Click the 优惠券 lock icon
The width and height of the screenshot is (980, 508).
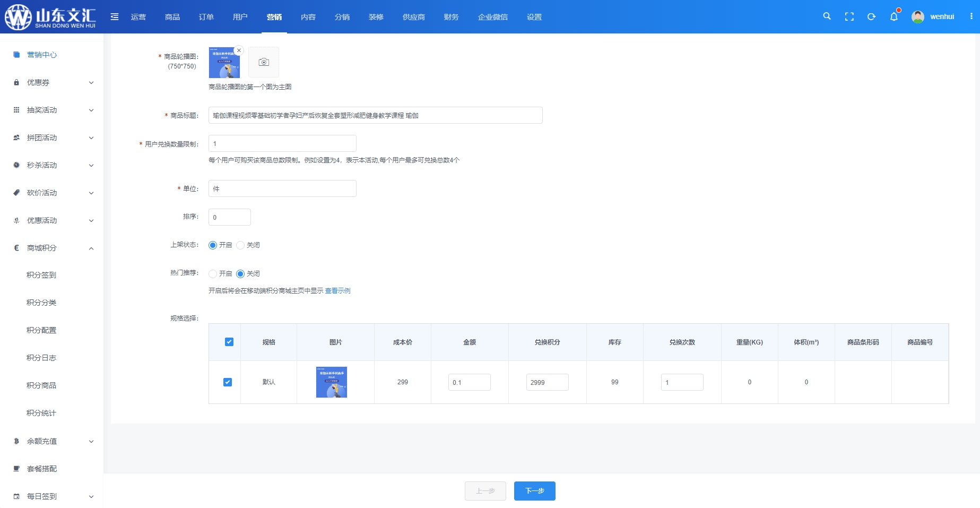tap(16, 82)
